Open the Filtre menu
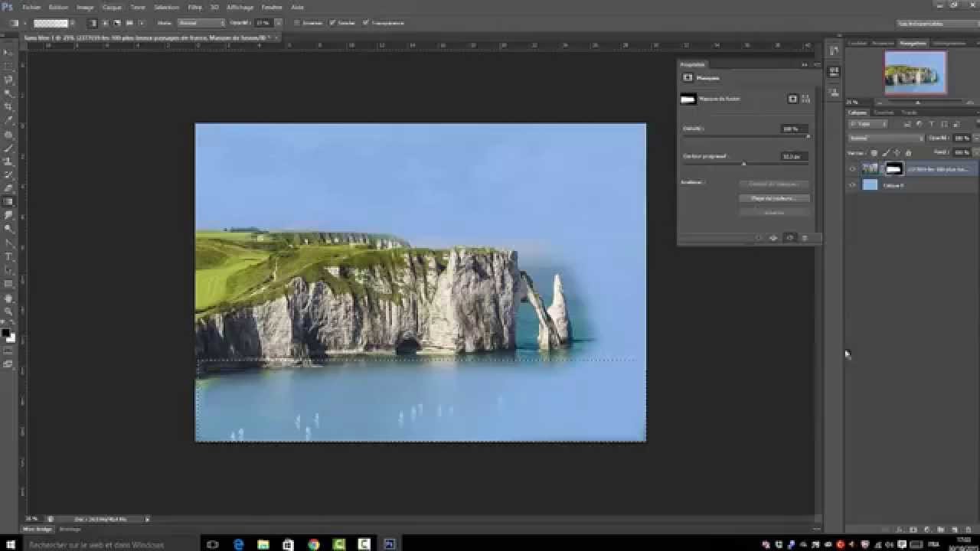The width and height of the screenshot is (980, 551). pyautogui.click(x=195, y=7)
